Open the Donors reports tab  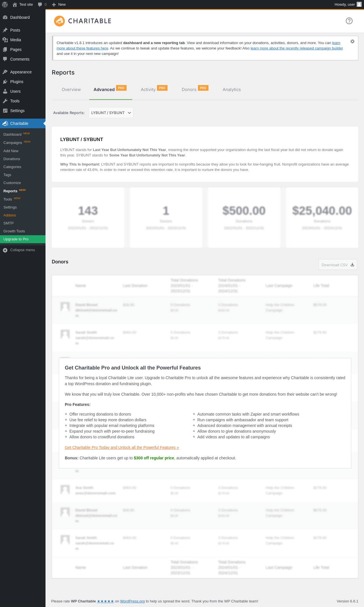pyautogui.click(x=195, y=90)
